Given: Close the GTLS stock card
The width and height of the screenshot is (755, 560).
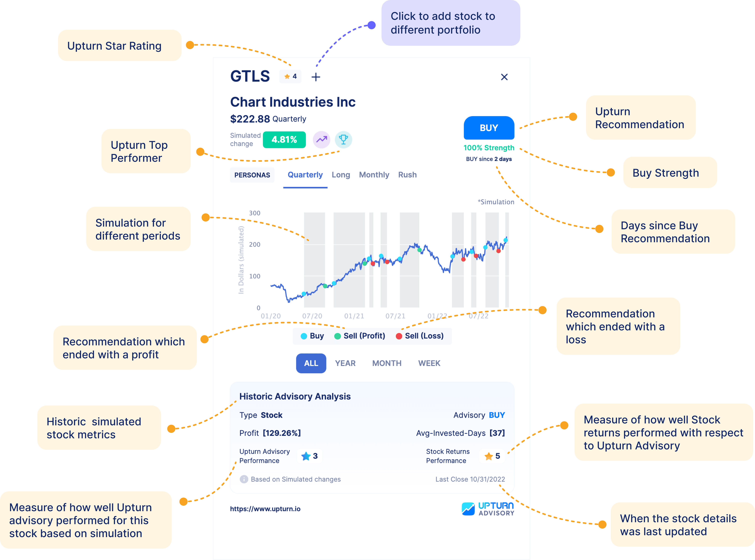Looking at the screenshot, I should coord(504,77).
